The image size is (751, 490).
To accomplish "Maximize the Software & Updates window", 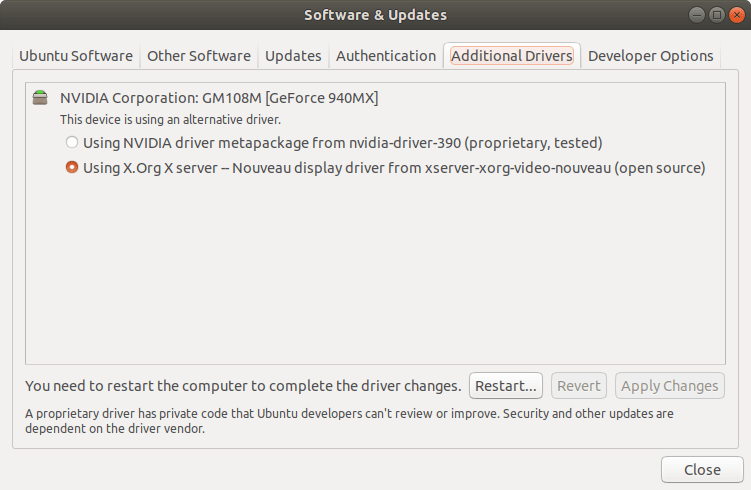I will (716, 15).
